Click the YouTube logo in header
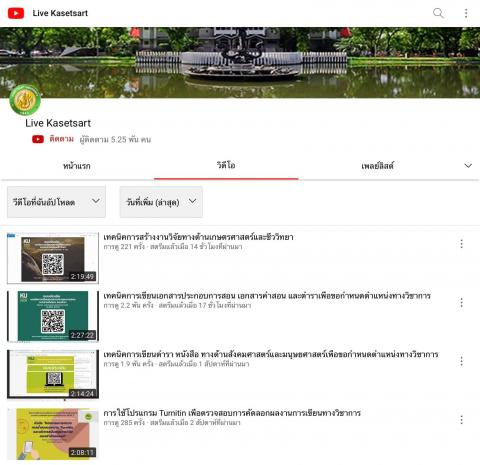 (x=16, y=13)
